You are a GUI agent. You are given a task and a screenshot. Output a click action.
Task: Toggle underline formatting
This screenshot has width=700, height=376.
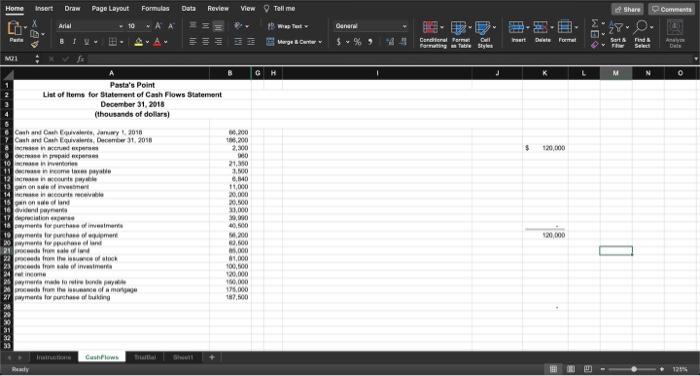(x=86, y=42)
